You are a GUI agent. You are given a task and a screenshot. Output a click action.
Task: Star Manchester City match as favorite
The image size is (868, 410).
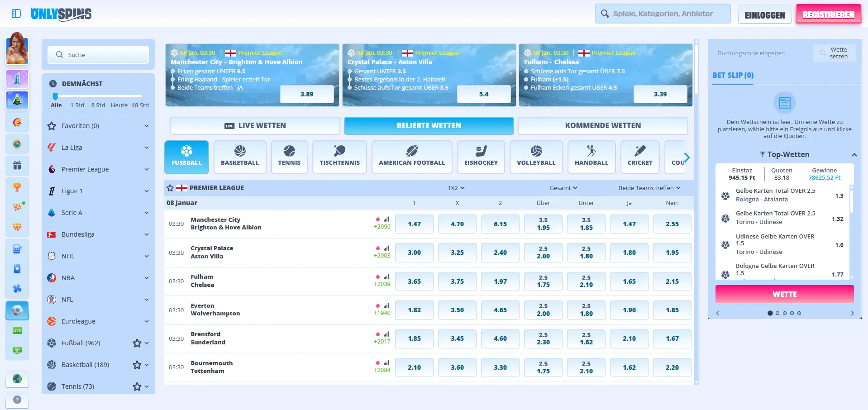(x=170, y=224)
